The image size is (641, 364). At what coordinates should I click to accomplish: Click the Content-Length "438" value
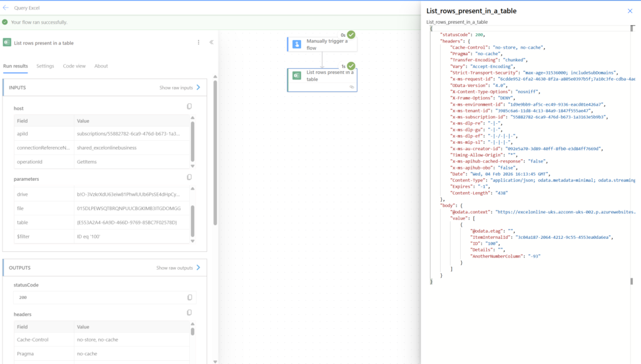(x=501, y=193)
